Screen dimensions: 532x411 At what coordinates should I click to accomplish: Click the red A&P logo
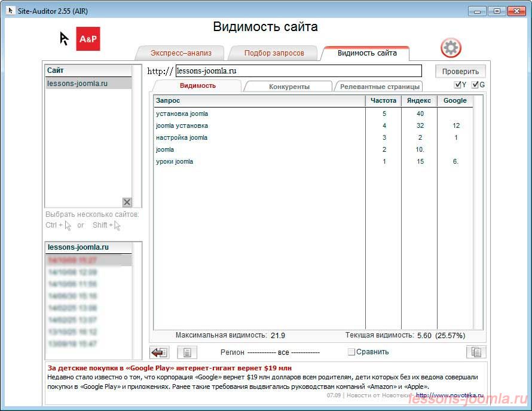point(88,39)
